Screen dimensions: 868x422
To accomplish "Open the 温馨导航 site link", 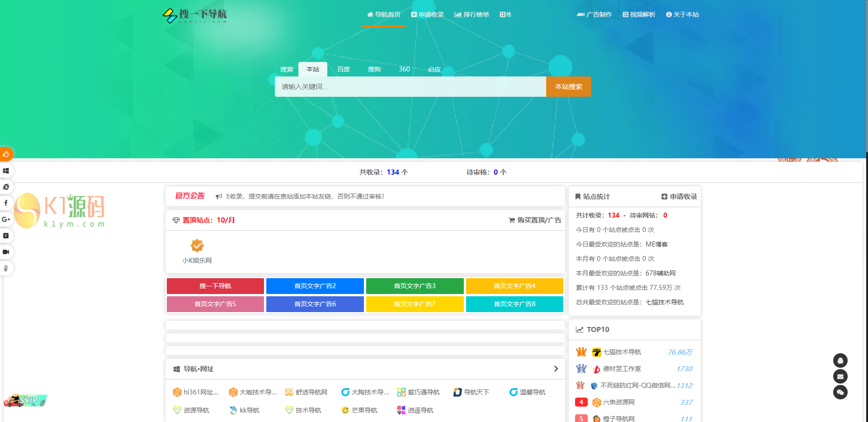I will (533, 392).
